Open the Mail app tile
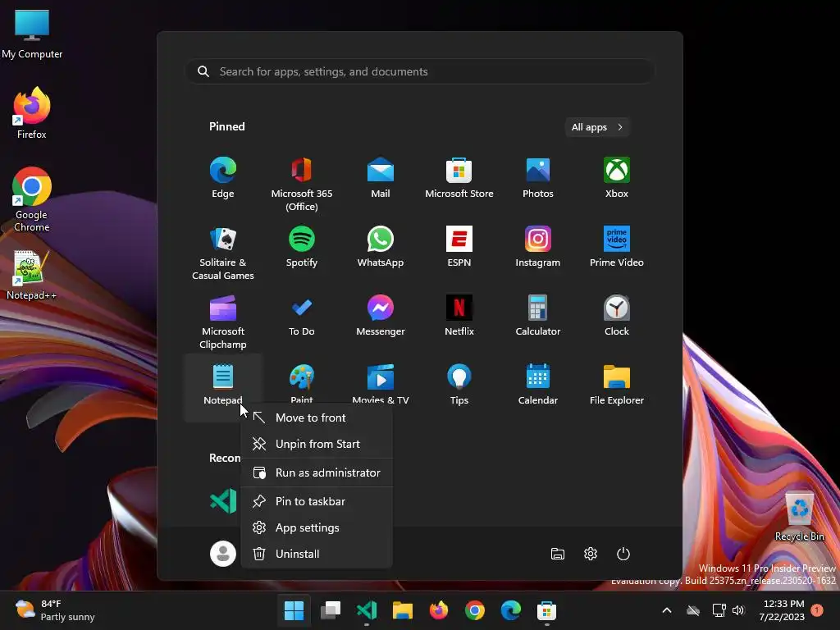Screen dimensions: 840x630 point(381,178)
